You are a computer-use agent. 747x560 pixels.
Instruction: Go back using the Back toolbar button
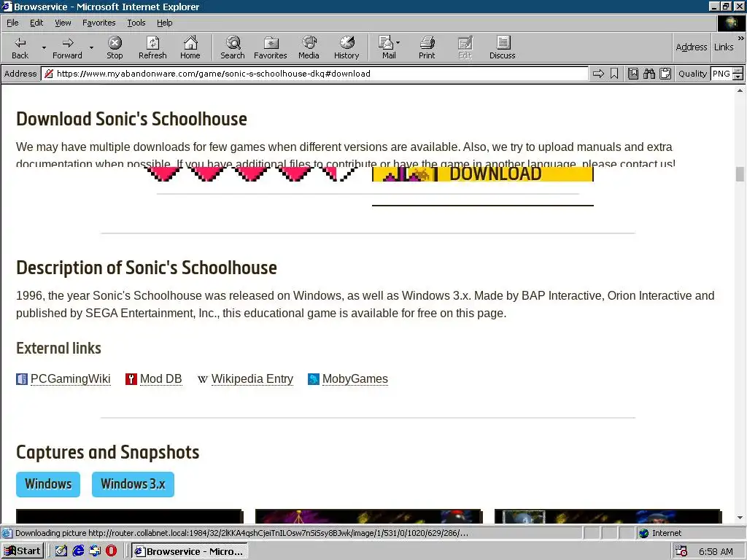point(20,47)
